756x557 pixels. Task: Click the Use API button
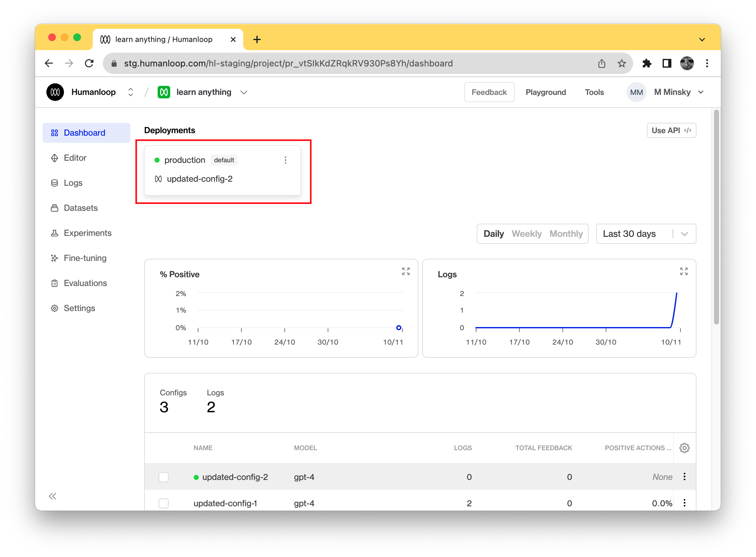[x=671, y=131]
